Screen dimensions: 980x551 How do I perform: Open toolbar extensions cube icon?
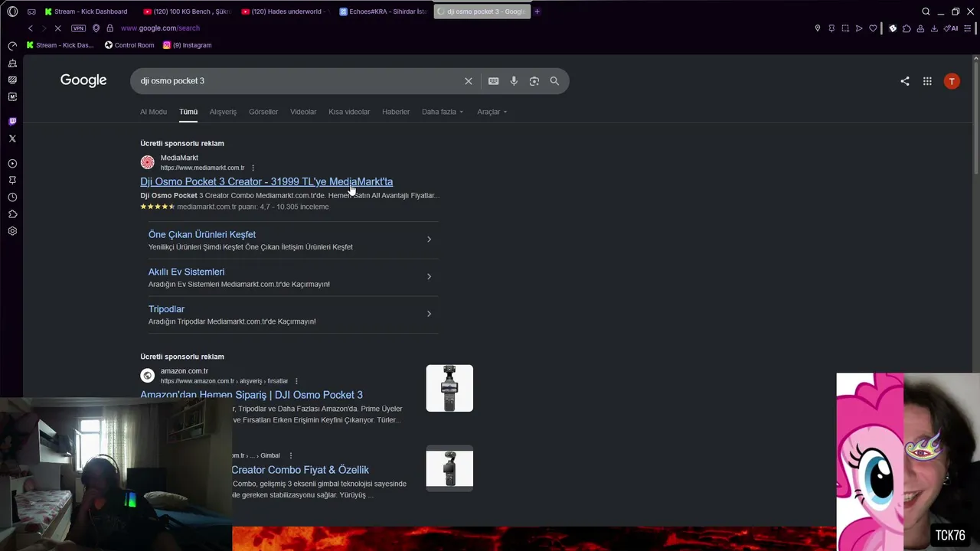point(906,28)
